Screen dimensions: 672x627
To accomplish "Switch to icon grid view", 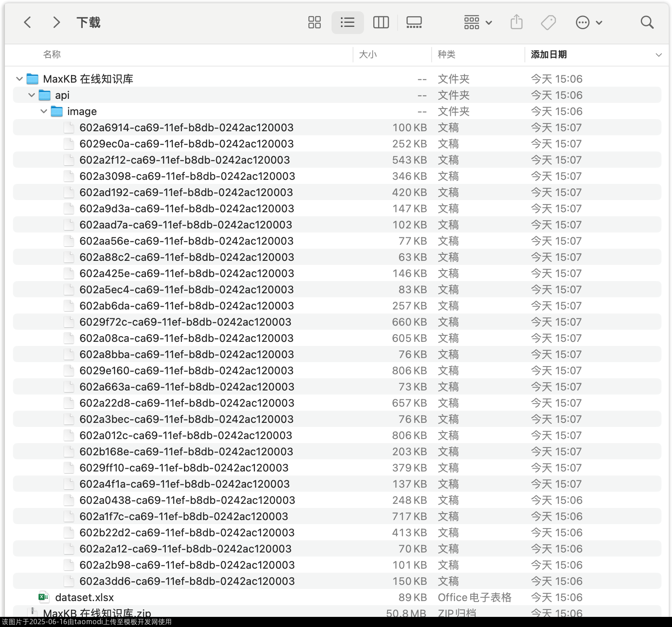I will (x=314, y=22).
